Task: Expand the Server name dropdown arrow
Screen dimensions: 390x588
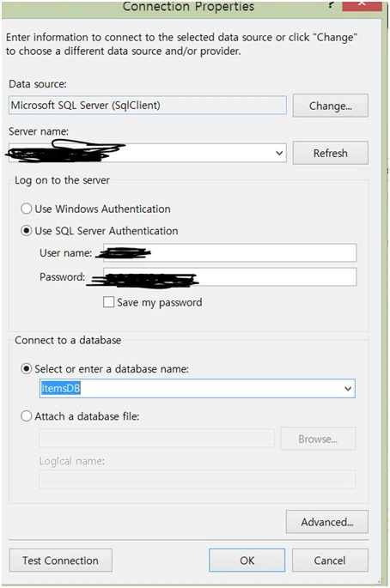Action: pos(279,153)
